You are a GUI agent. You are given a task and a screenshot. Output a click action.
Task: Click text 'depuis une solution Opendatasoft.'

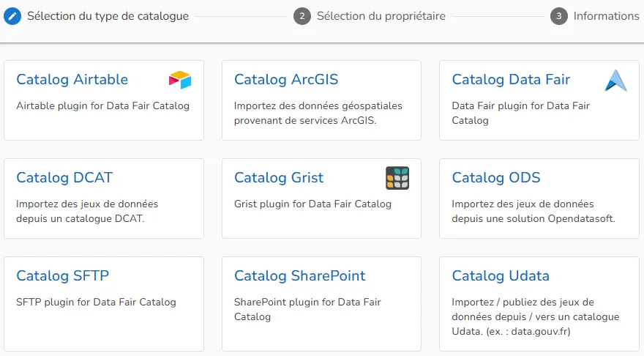[533, 218]
